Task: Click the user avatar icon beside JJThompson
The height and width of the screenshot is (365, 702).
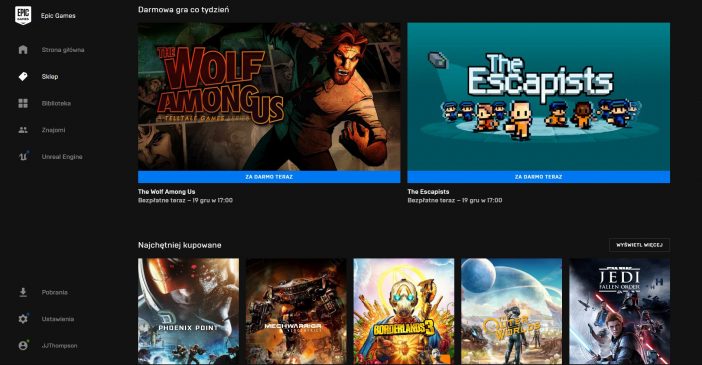Action: tap(23, 346)
